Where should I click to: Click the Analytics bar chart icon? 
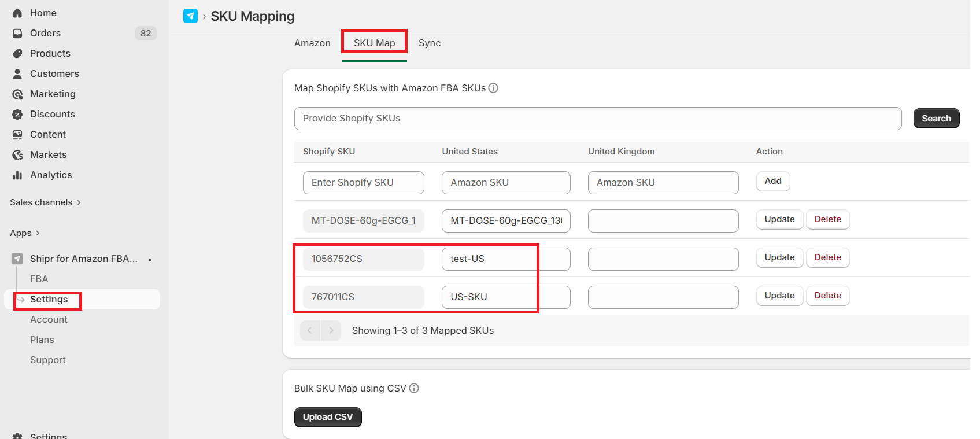pyautogui.click(x=17, y=175)
